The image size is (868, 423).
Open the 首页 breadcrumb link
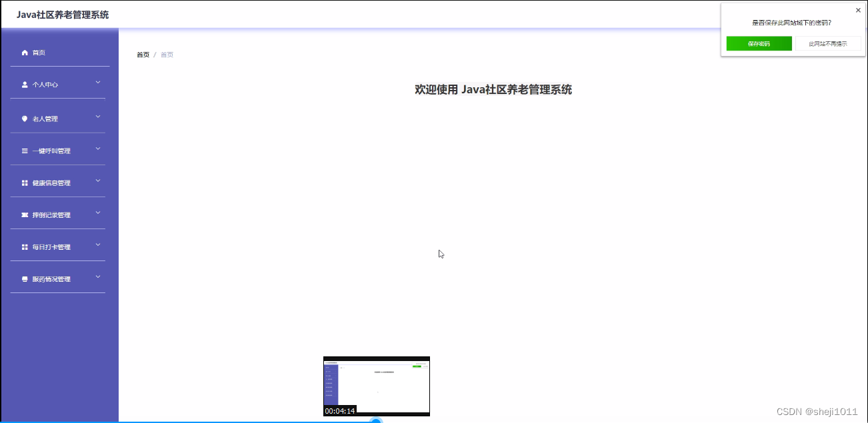142,54
